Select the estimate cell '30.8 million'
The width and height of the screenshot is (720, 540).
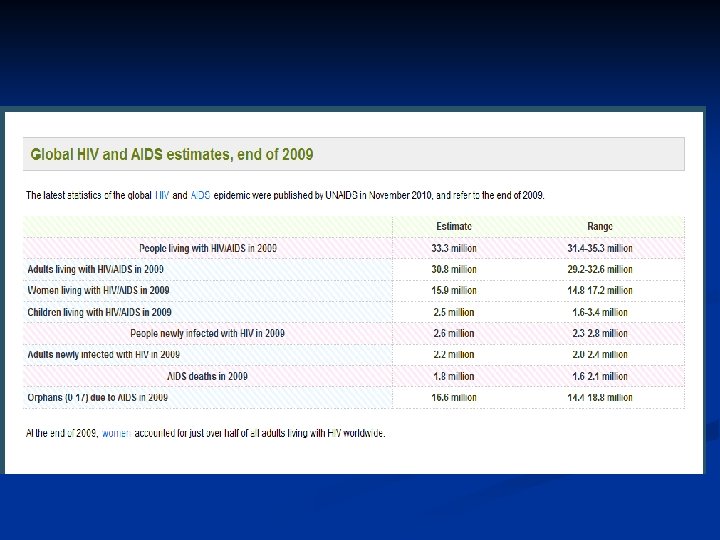click(x=454, y=269)
